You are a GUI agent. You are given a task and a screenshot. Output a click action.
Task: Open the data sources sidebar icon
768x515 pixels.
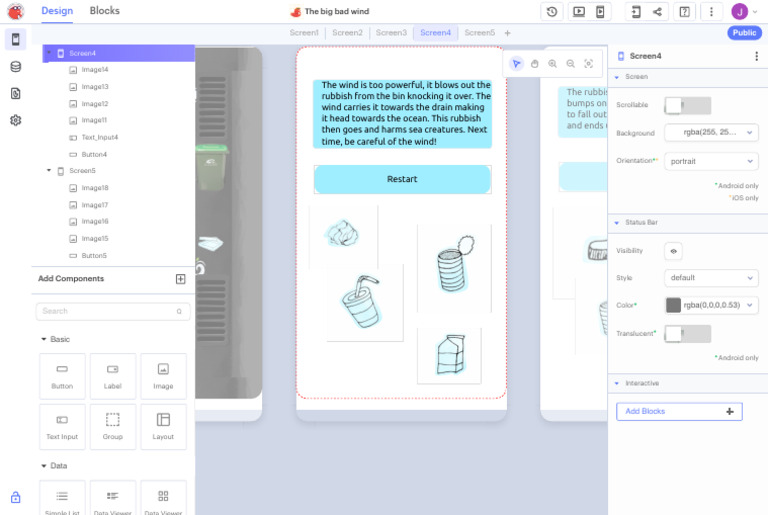point(16,67)
